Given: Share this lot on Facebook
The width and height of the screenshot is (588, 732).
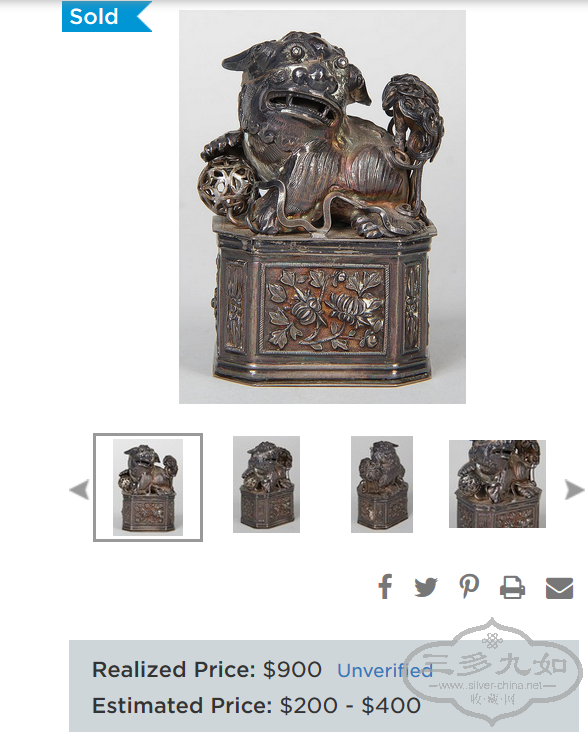Looking at the screenshot, I should (x=385, y=586).
